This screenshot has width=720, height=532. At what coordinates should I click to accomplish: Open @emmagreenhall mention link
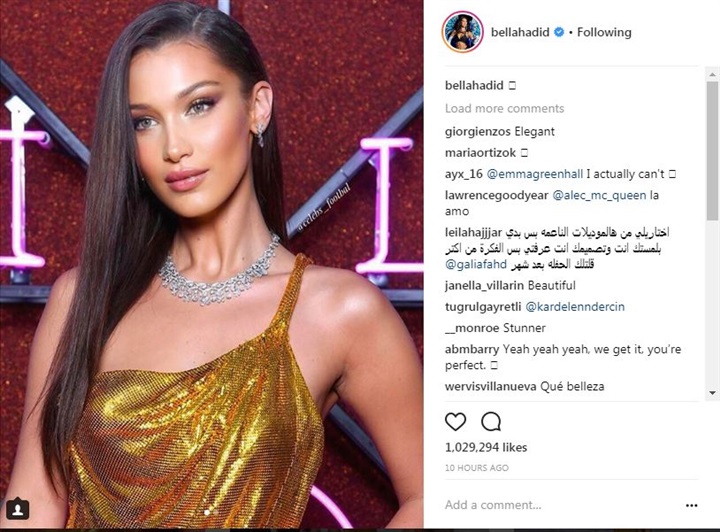(534, 174)
